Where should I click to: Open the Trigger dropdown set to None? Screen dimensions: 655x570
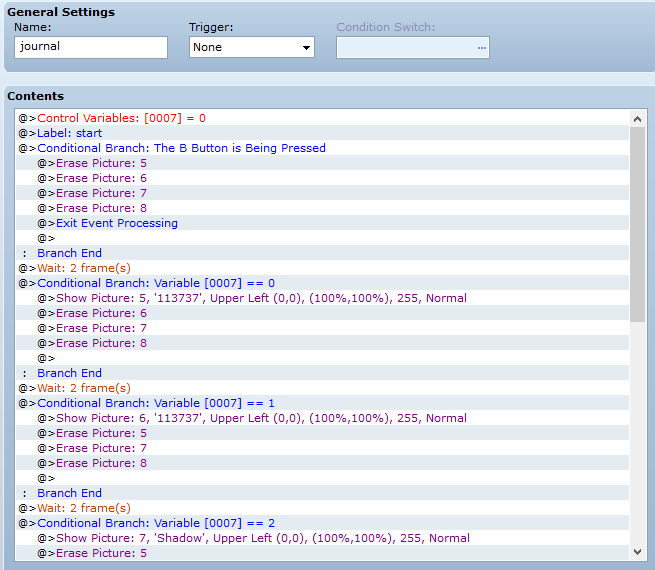coord(251,47)
